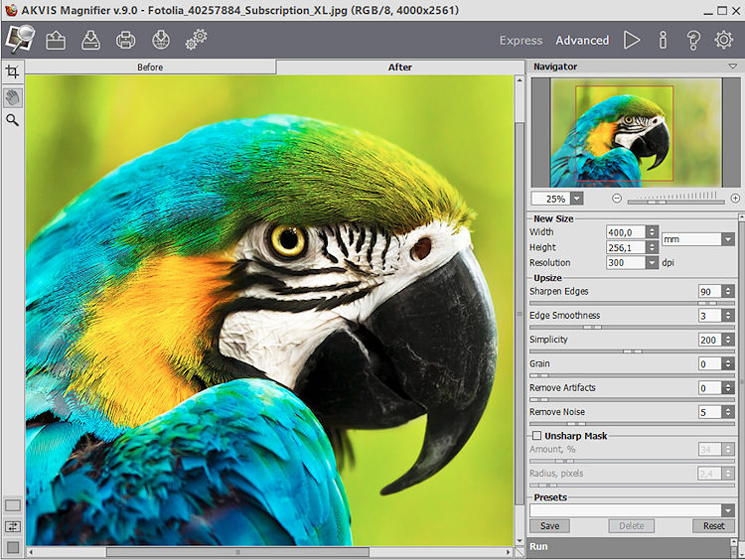This screenshot has width=745, height=560.
Task: Switch to the Before tab
Action: point(150,68)
